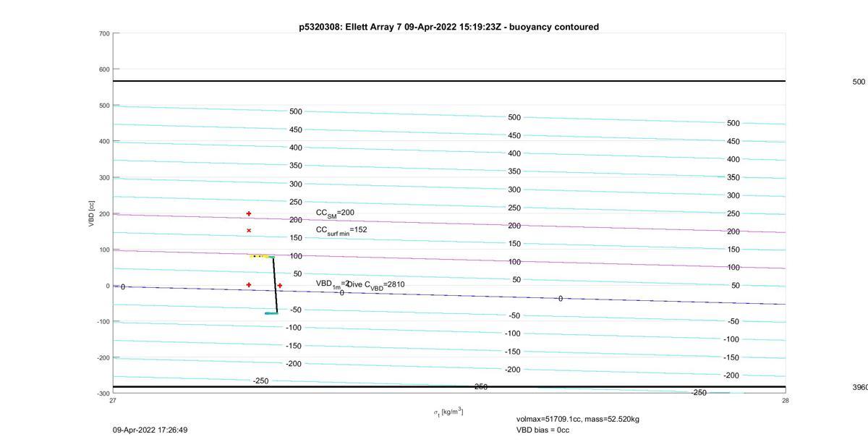Select the 'CC SM=200' annotation label
This screenshot has width=868, height=442.
click(335, 213)
